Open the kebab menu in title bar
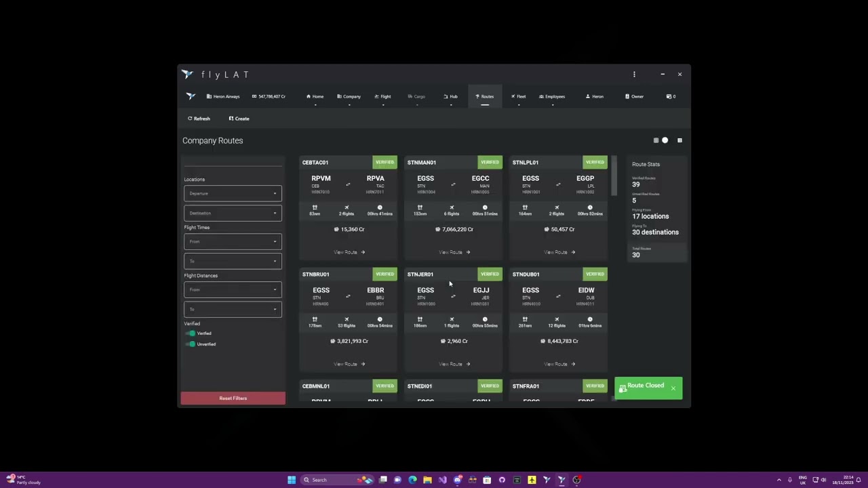This screenshot has width=868, height=488. [634, 74]
